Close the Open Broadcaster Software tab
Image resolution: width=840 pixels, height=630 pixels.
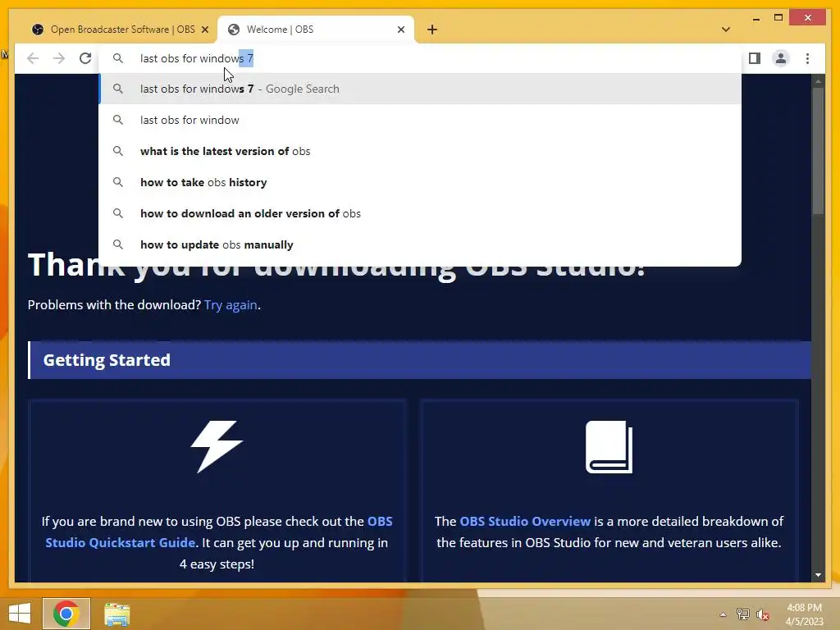click(204, 30)
